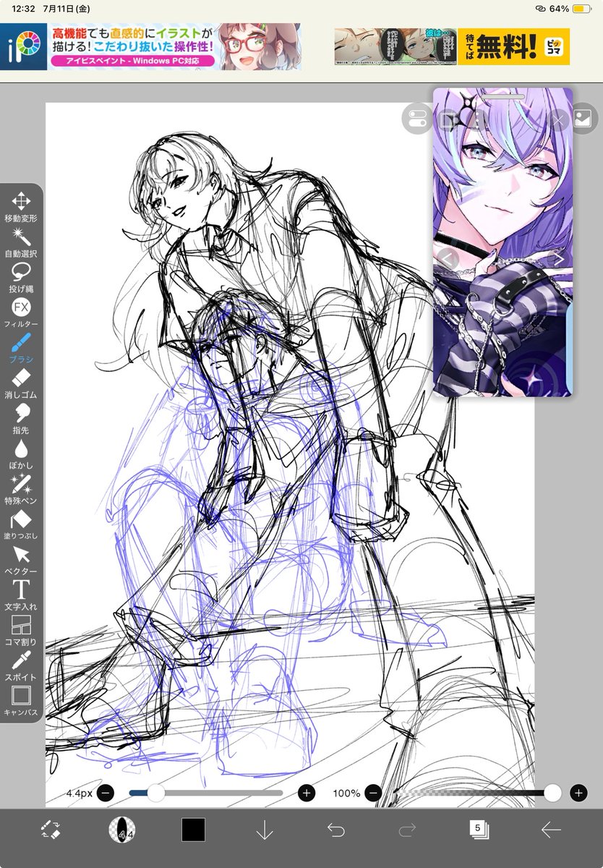Adjust the brush thickness slider

(x=206, y=793)
